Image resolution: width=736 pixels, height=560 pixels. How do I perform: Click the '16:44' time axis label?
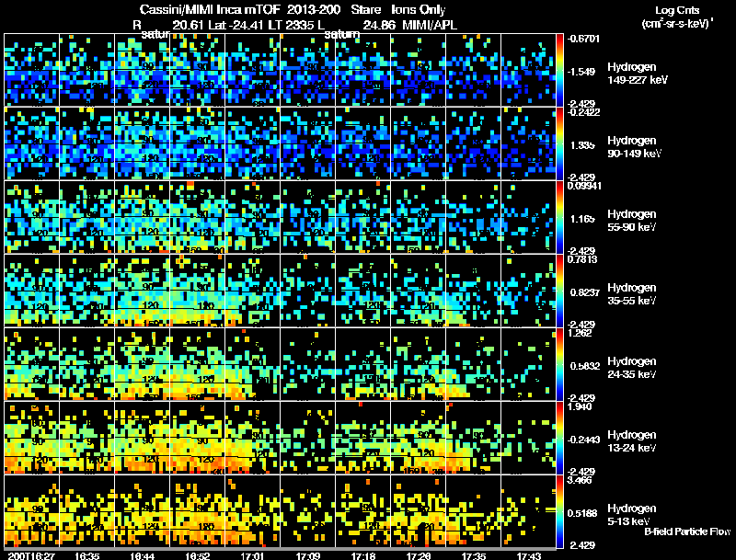click(x=143, y=555)
